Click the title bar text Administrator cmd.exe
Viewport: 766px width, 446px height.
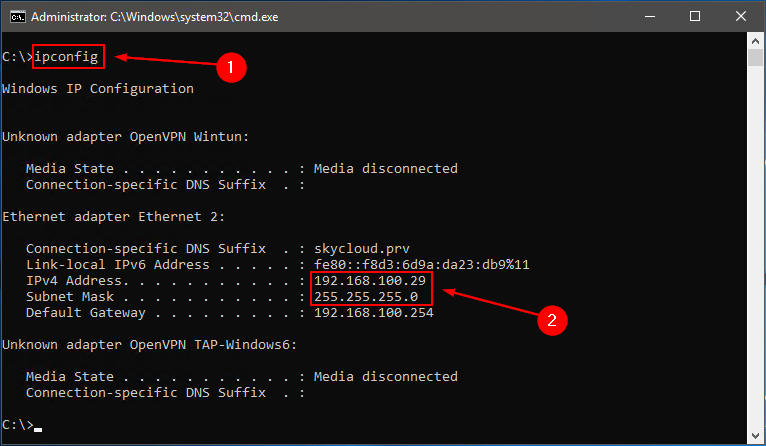[155, 17]
